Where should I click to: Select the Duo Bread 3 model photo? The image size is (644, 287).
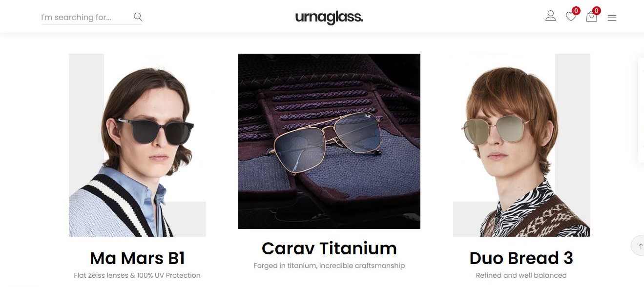[x=521, y=145]
